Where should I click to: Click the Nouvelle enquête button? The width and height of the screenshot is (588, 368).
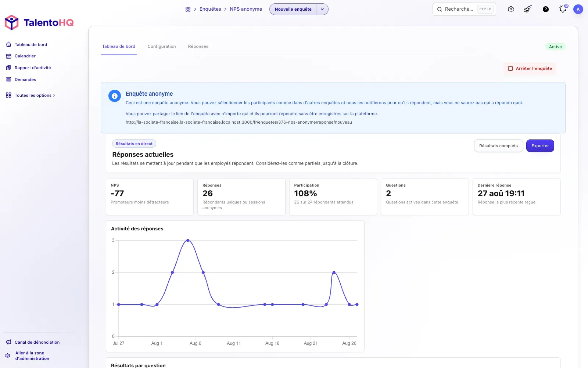click(293, 9)
